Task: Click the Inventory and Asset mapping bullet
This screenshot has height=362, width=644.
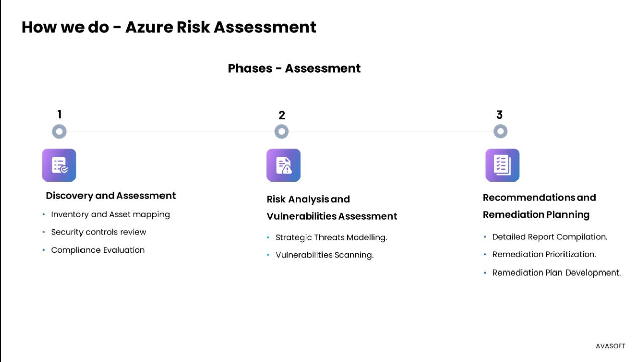Action: [x=110, y=215]
